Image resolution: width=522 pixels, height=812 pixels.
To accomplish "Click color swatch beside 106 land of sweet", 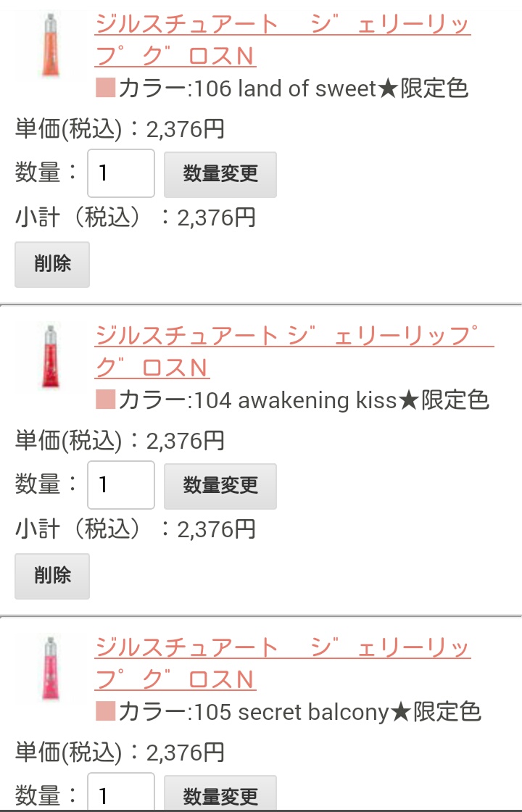I will click(105, 88).
